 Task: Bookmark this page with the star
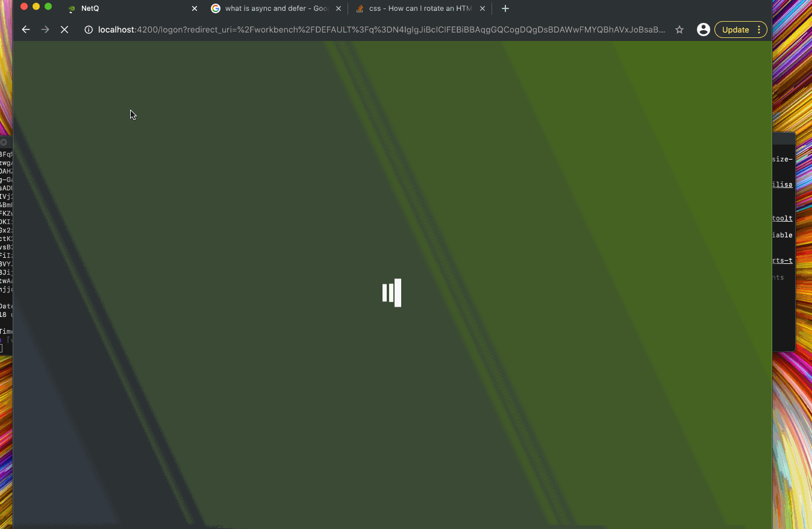tap(679, 30)
